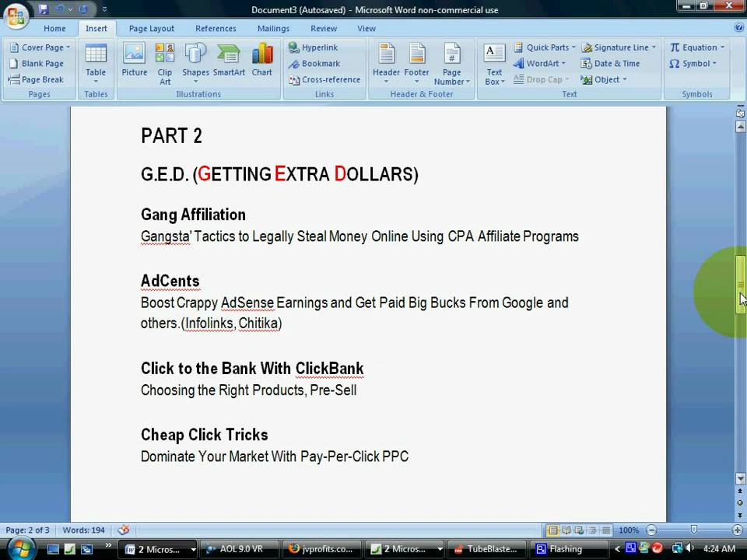Open the Text Box gallery
747x560 pixels.
tap(494, 65)
